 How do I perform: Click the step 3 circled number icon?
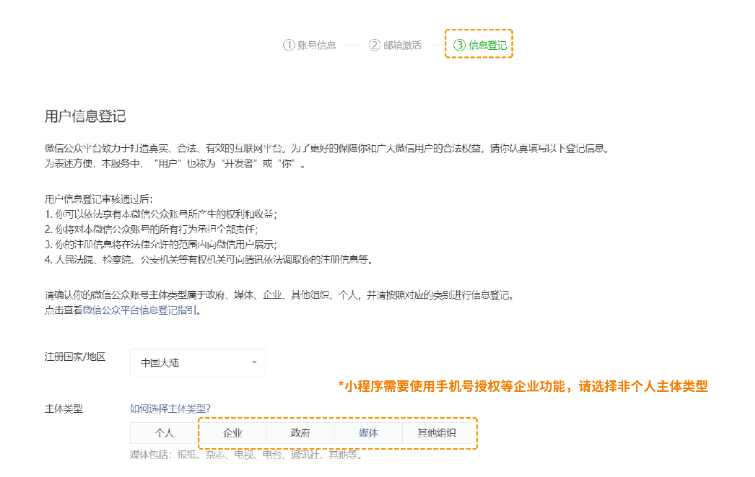[x=459, y=45]
